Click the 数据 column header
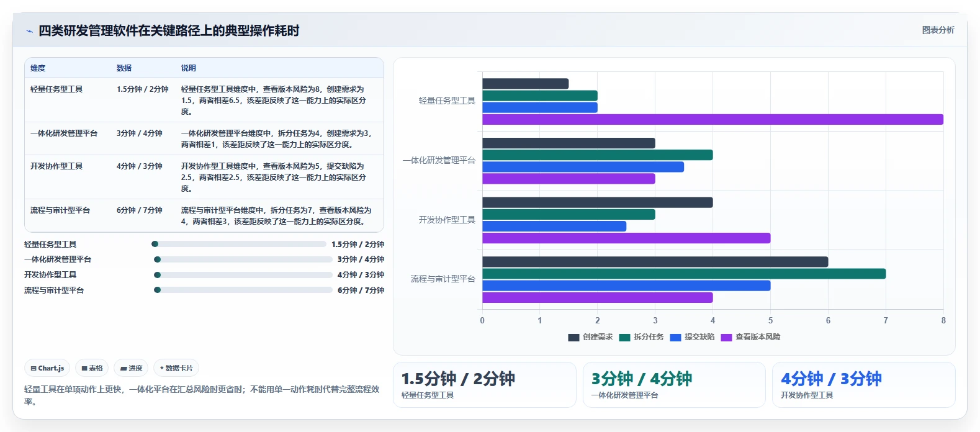Viewport: 980px width, 432px height. click(124, 68)
